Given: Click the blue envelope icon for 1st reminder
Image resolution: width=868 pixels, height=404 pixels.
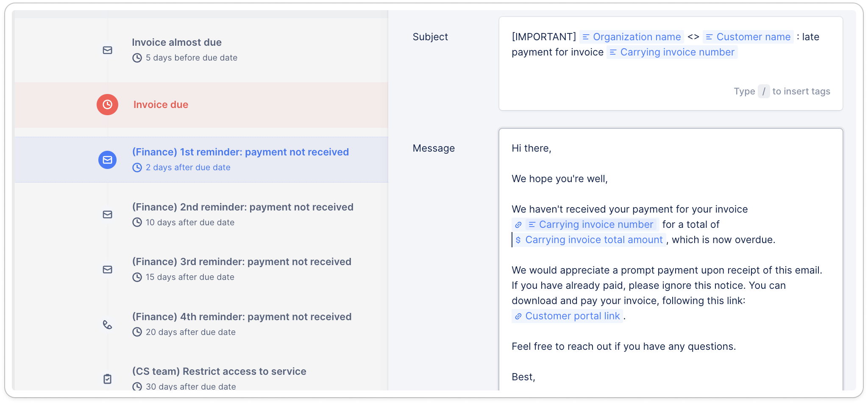Looking at the screenshot, I should pyautogui.click(x=108, y=160).
